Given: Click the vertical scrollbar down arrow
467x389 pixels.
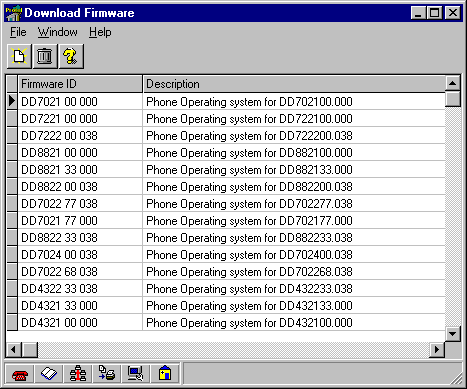Looking at the screenshot, I should pyautogui.click(x=453, y=333).
